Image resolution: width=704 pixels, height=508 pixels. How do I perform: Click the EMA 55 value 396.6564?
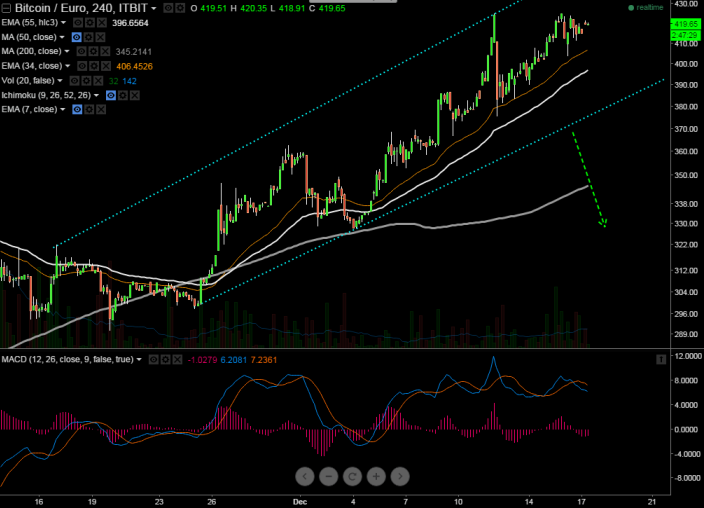point(130,23)
